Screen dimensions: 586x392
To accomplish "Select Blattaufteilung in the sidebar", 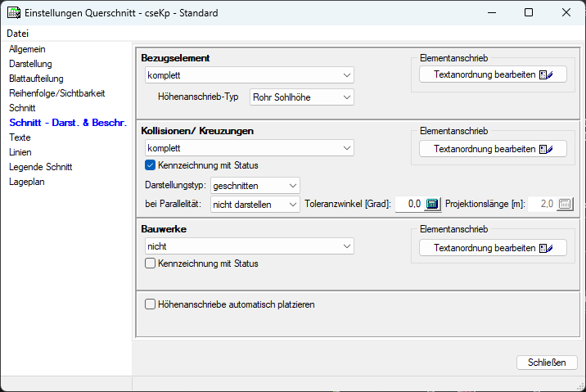I will pos(35,79).
